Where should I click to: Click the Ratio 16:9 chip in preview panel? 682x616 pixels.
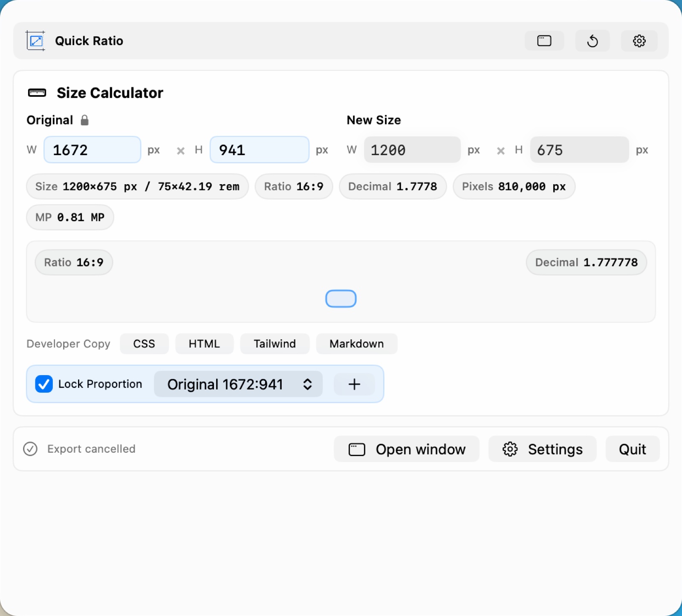[74, 262]
